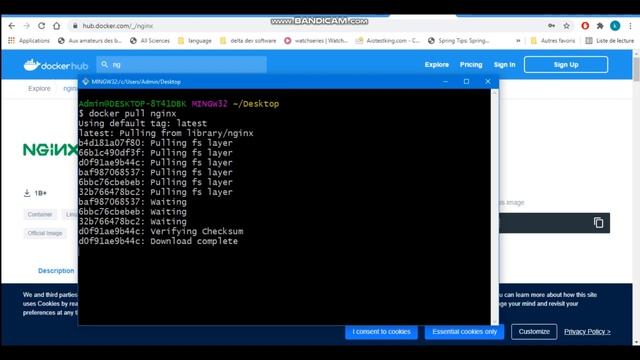Click the Docker Hub whale logo

[x=56, y=64]
